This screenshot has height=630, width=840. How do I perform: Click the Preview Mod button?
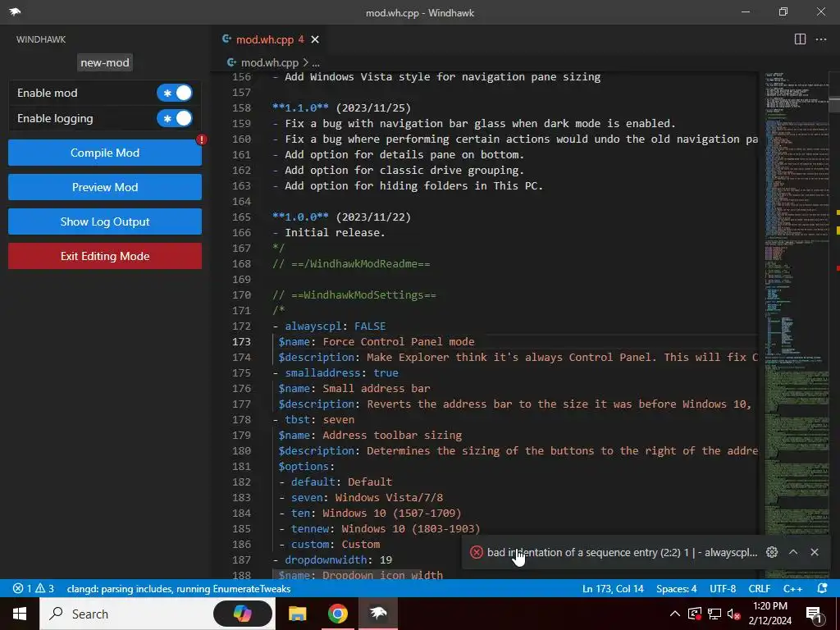[105, 187]
